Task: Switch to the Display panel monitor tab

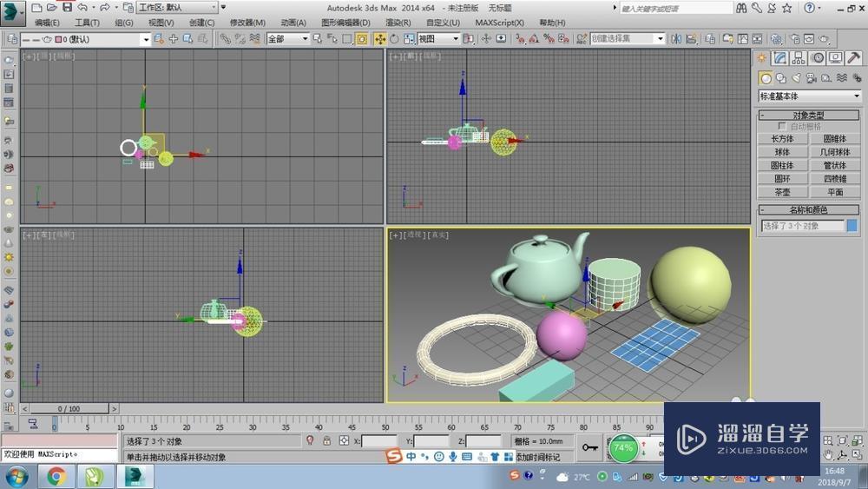Action: click(x=835, y=57)
